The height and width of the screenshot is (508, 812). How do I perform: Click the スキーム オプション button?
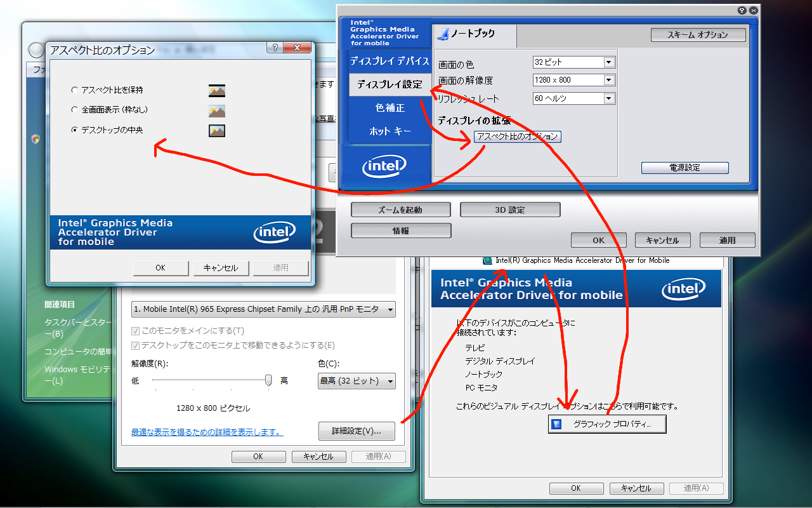tap(698, 35)
